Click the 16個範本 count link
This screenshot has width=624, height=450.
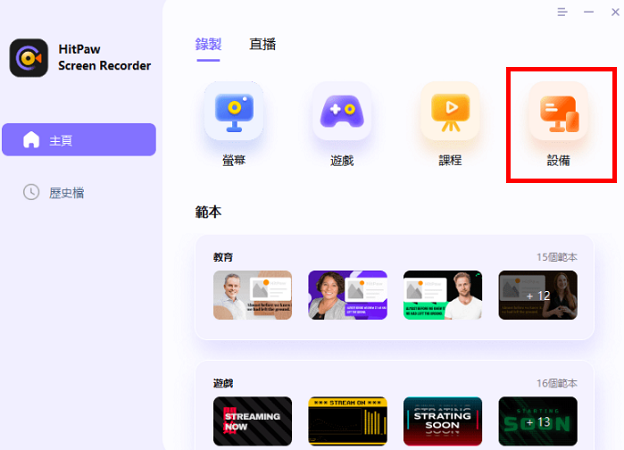coord(556,383)
